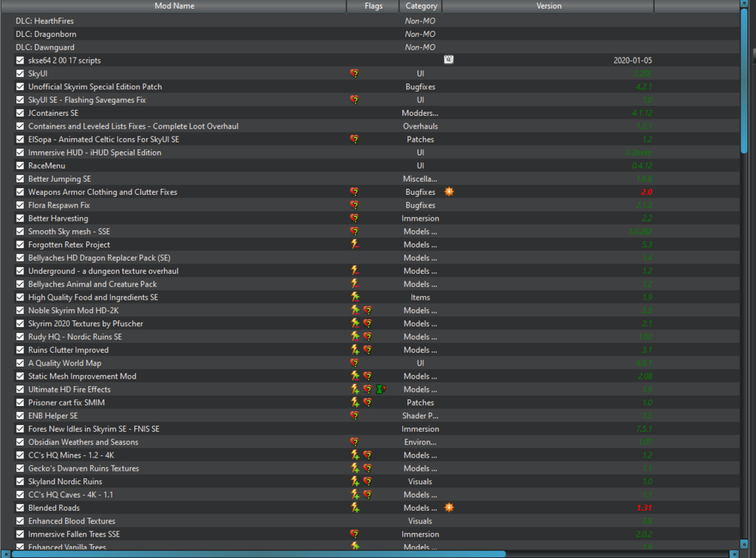Screen dimensions: 756x558
Task: Click lightning plus icon for High Quality Food
Action: pos(354,297)
